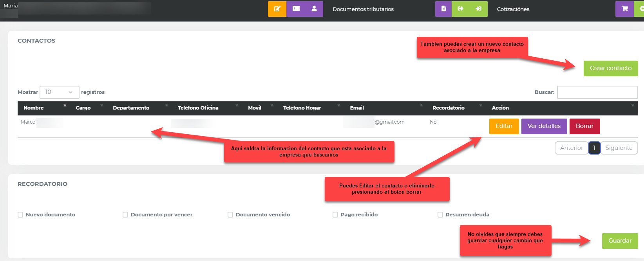
Task: Check the Documento por vencer option
Action: [x=125, y=214]
